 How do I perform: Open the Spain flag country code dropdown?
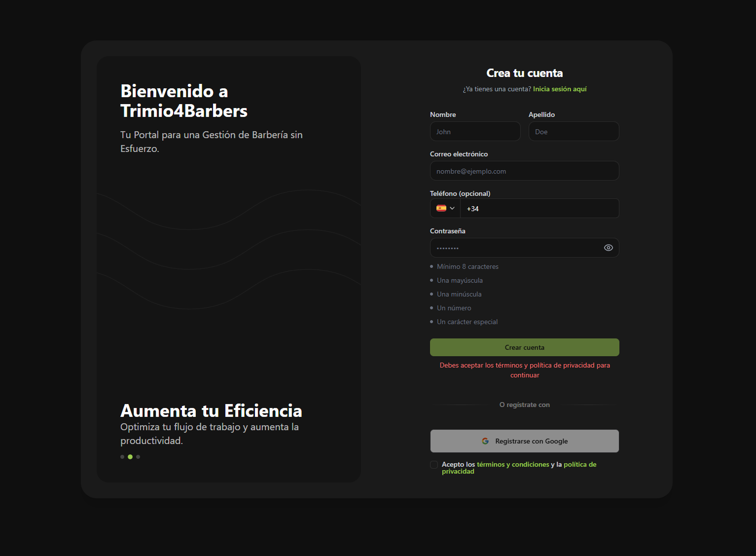click(445, 208)
